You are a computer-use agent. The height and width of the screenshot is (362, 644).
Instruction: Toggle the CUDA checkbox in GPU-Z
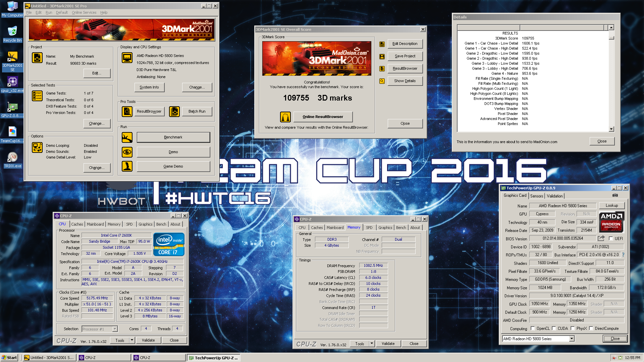click(x=554, y=328)
